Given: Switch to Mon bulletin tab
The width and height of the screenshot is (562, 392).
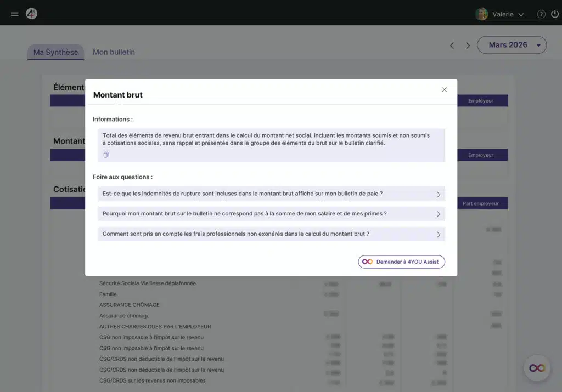Looking at the screenshot, I should pyautogui.click(x=114, y=52).
